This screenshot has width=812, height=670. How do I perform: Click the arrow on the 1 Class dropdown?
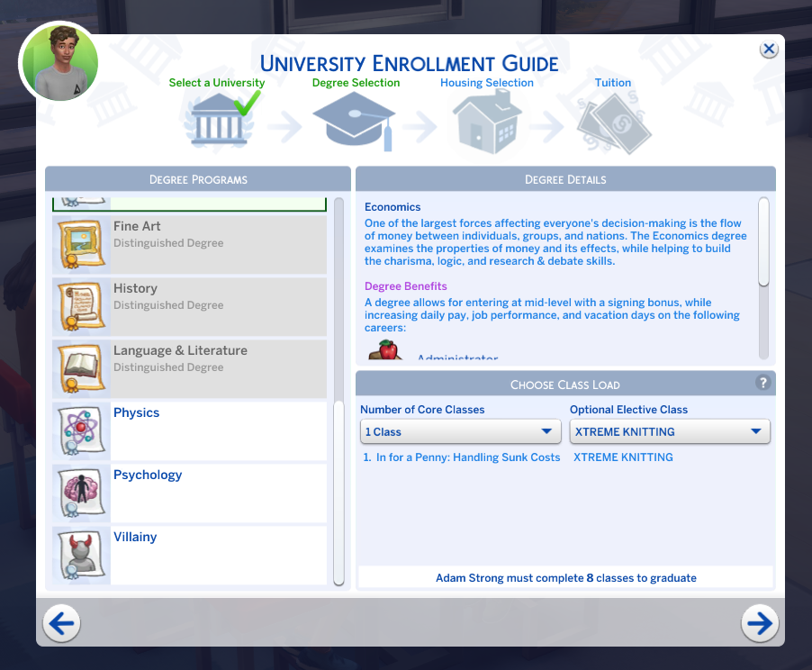click(546, 431)
